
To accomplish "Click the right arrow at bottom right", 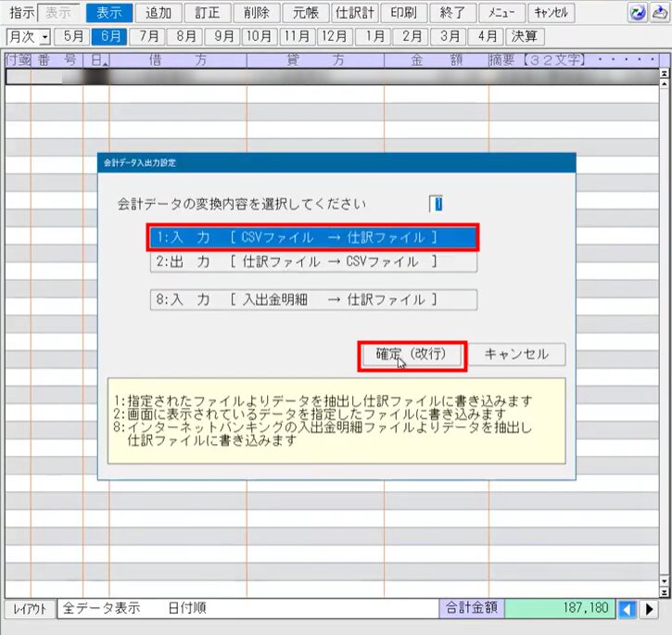I will coord(651,609).
